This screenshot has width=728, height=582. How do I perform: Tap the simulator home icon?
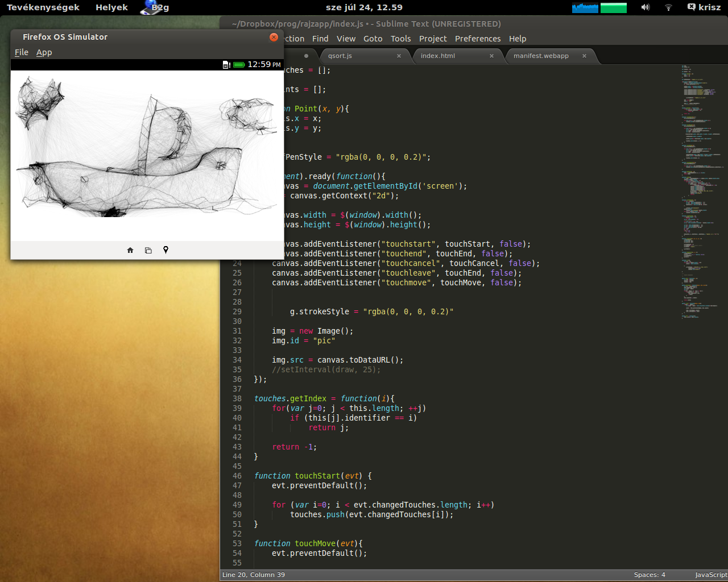(x=130, y=250)
